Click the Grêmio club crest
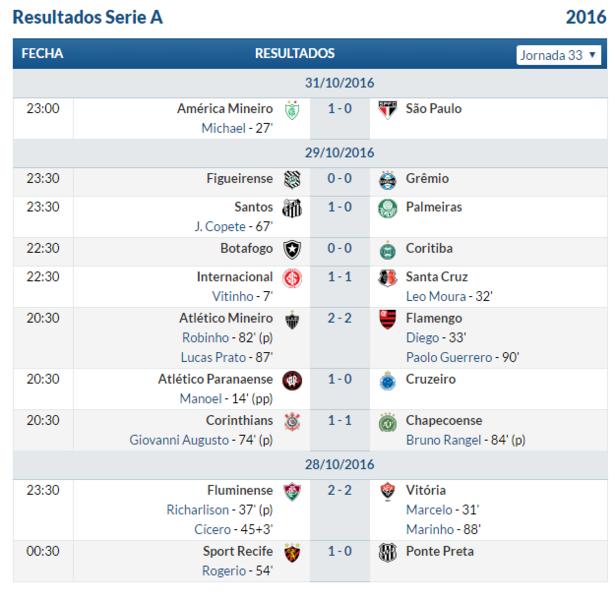This screenshot has width=616, height=600. 387,180
